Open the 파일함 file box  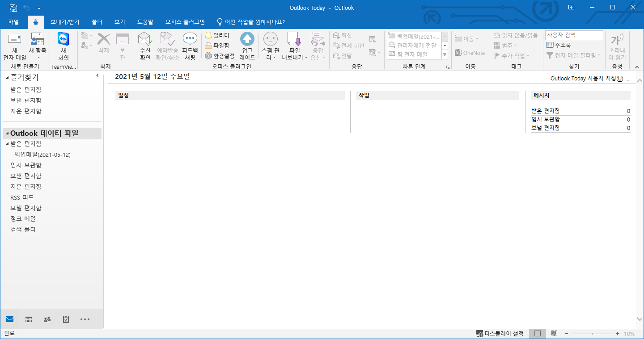pos(217,46)
